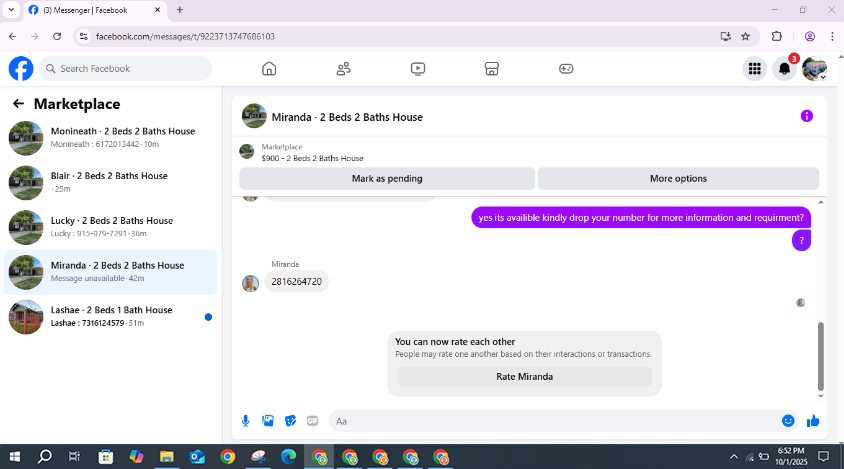Go to Facebook Home feed icon

269,69
